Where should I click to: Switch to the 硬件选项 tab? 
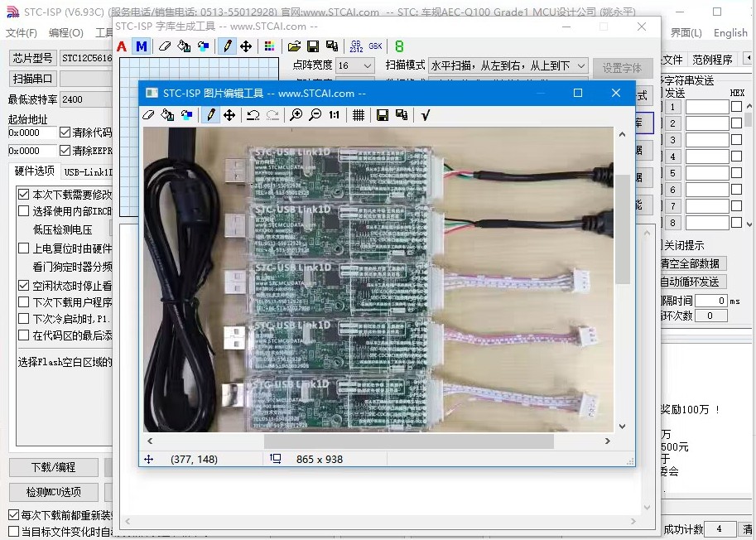(x=34, y=171)
